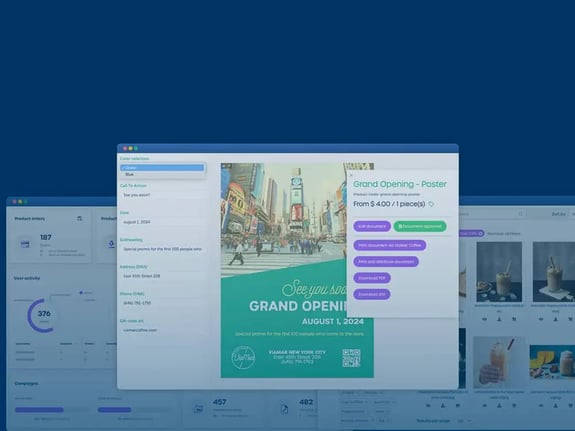575x431 pixels.
Task: Click the green Document approved button
Action: (420, 226)
